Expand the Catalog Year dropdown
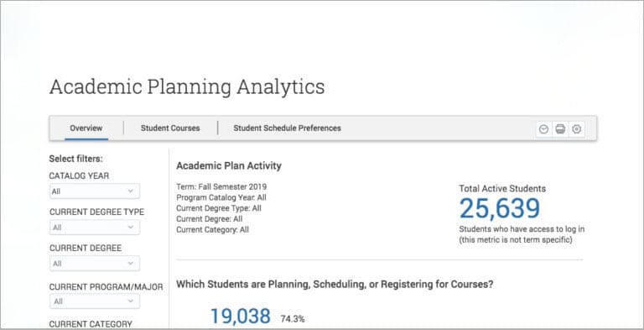This screenshot has width=644, height=330. point(95,191)
